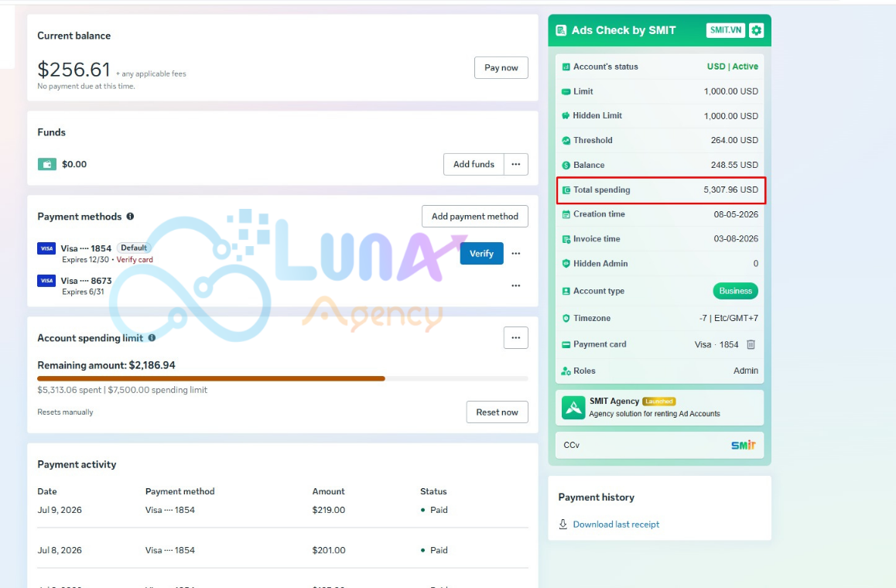
Task: Click the 248.55 USD balance value
Action: 734,165
